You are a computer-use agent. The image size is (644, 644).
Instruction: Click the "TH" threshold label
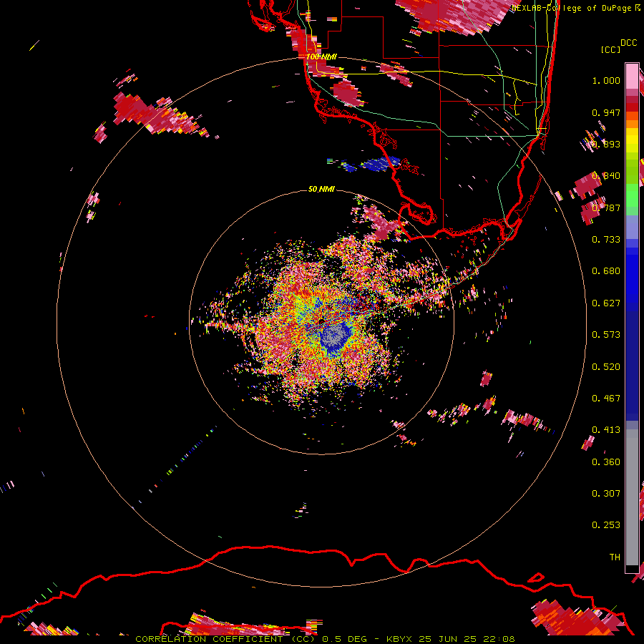click(615, 557)
